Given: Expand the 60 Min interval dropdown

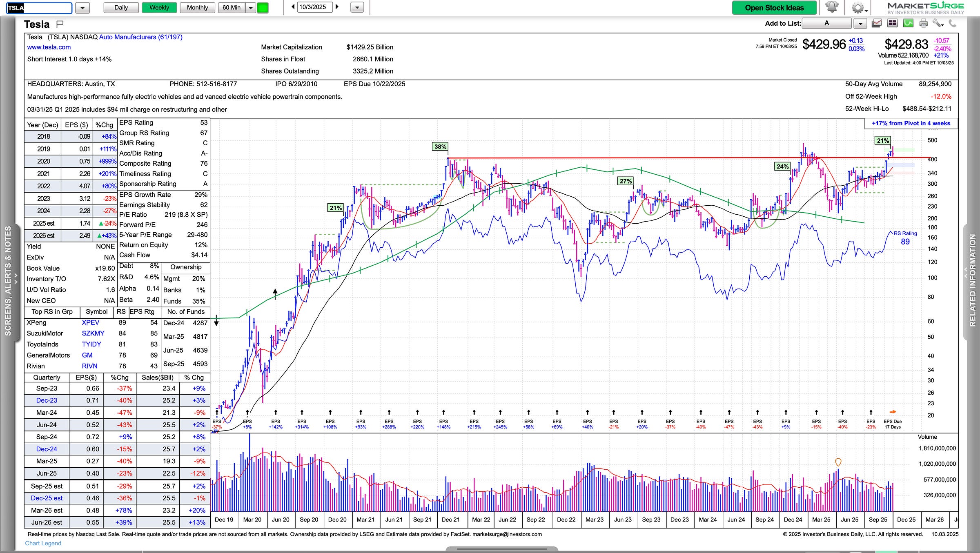Looking at the screenshot, I should [251, 8].
